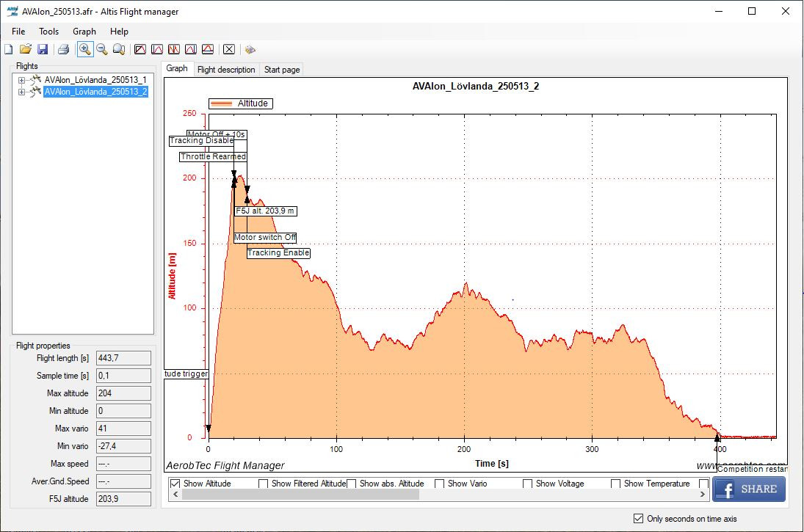Expand the AVAlon_Lövlanda_250513_2 tree node

coord(22,92)
